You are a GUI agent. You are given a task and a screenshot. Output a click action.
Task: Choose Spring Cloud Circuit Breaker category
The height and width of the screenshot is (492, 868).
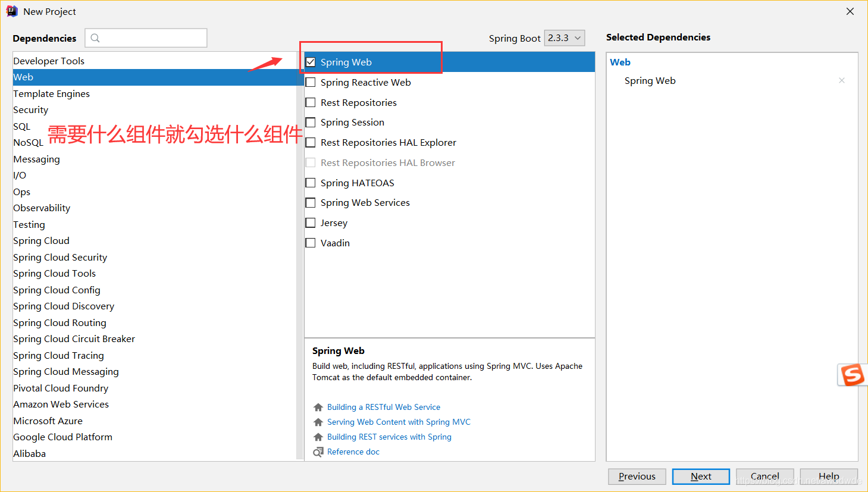point(154,339)
